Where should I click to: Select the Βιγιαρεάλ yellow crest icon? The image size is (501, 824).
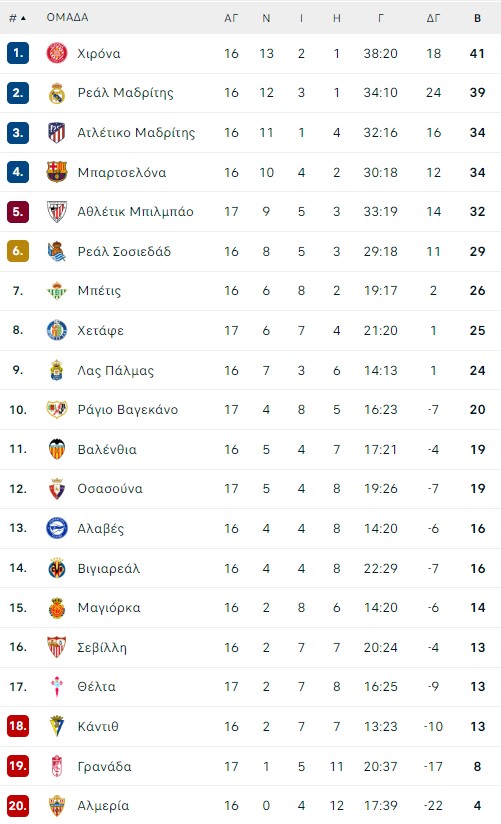[57, 568]
